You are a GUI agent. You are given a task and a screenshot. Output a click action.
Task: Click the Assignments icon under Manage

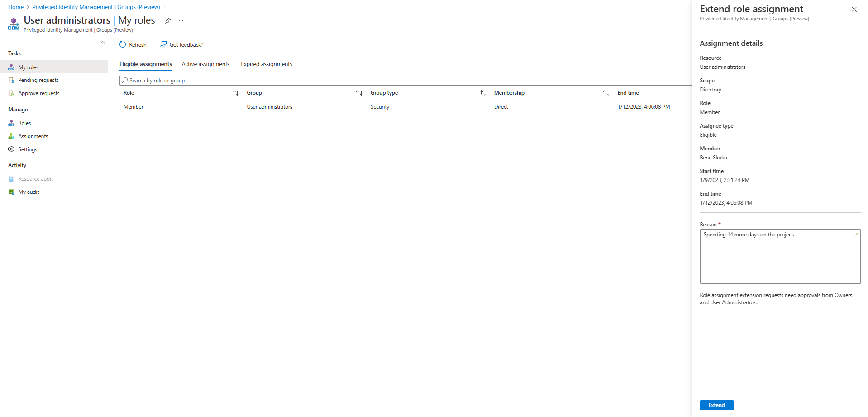[x=11, y=136]
